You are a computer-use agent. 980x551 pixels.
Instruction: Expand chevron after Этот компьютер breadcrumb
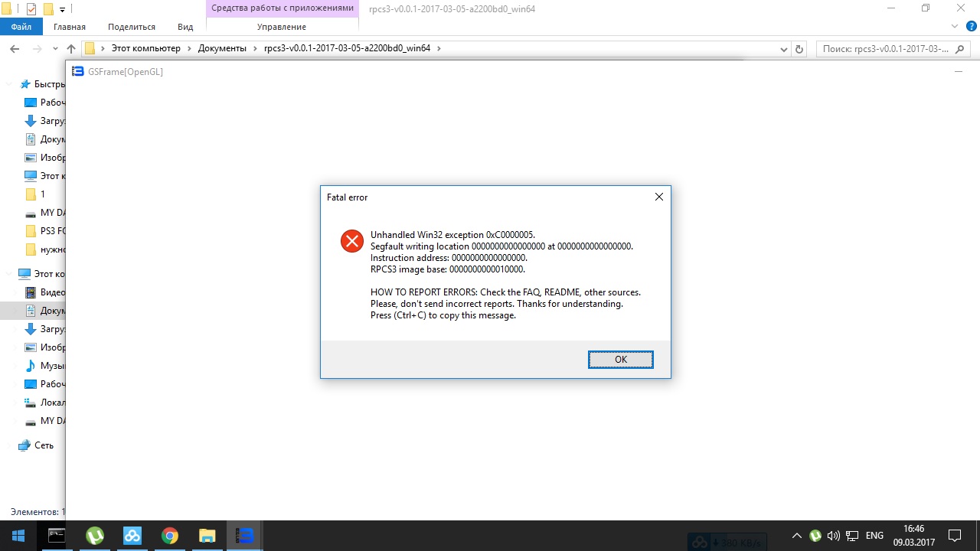pos(189,48)
